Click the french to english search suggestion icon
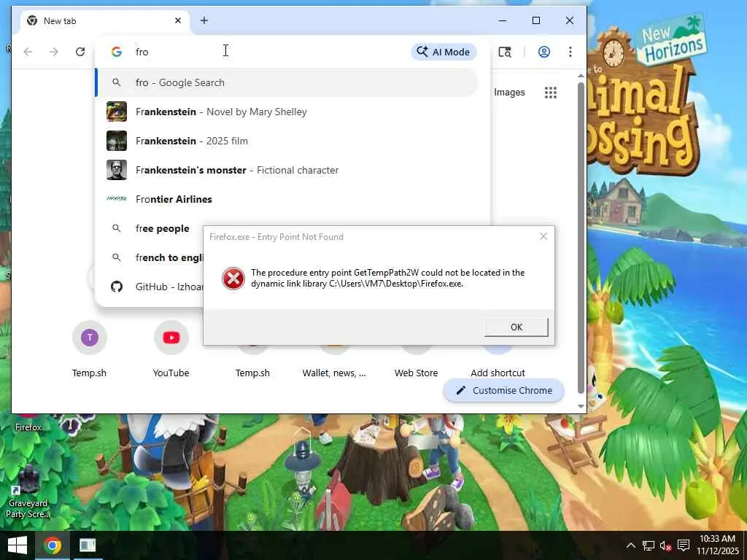 [x=116, y=257]
